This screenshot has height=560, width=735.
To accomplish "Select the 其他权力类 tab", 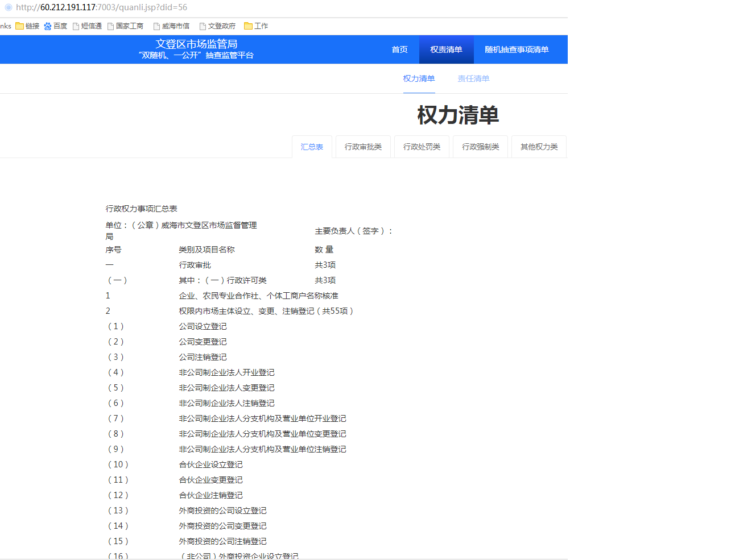I will pyautogui.click(x=539, y=147).
